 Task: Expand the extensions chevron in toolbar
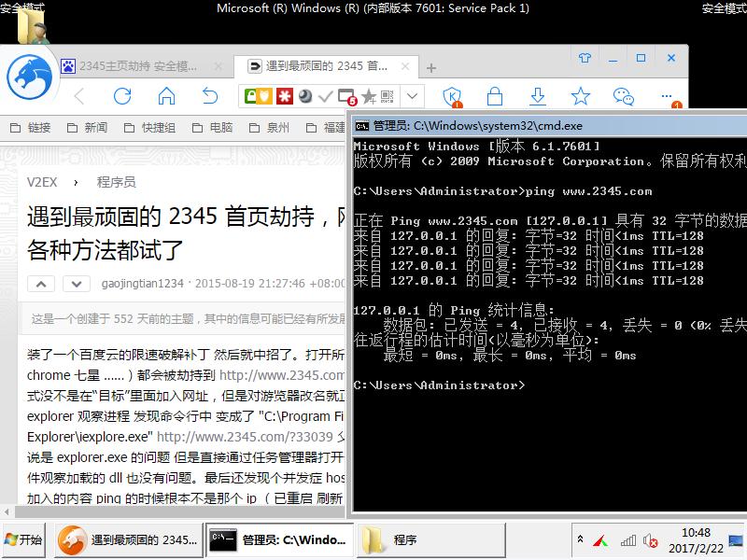click(x=412, y=95)
